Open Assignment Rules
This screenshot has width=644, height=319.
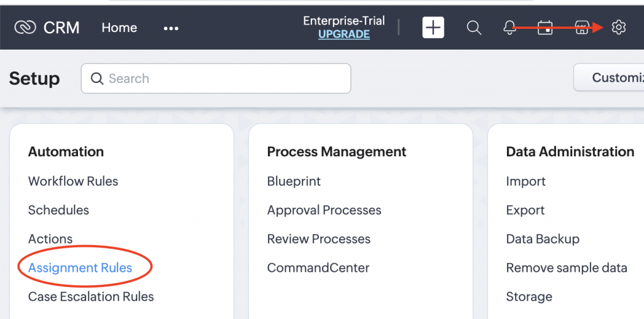click(80, 268)
